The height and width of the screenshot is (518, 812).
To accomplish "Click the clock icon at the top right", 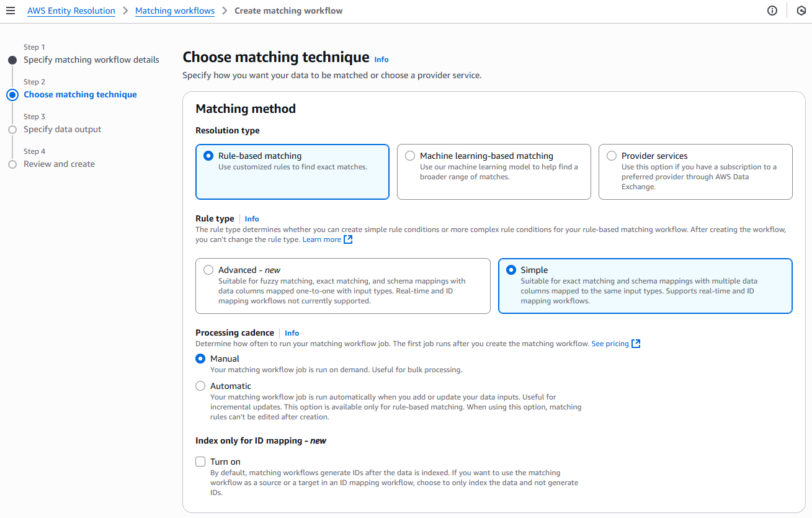I will tap(800, 11).
